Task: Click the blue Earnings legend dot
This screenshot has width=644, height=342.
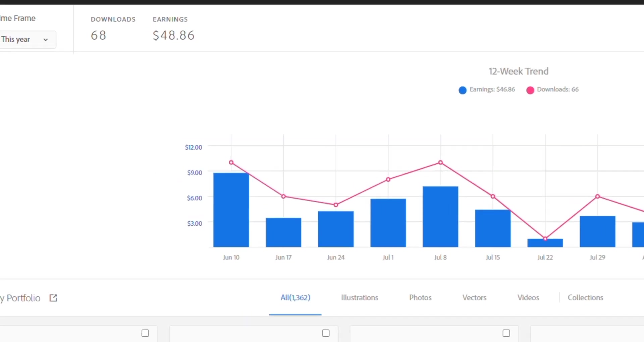Action: coord(462,90)
